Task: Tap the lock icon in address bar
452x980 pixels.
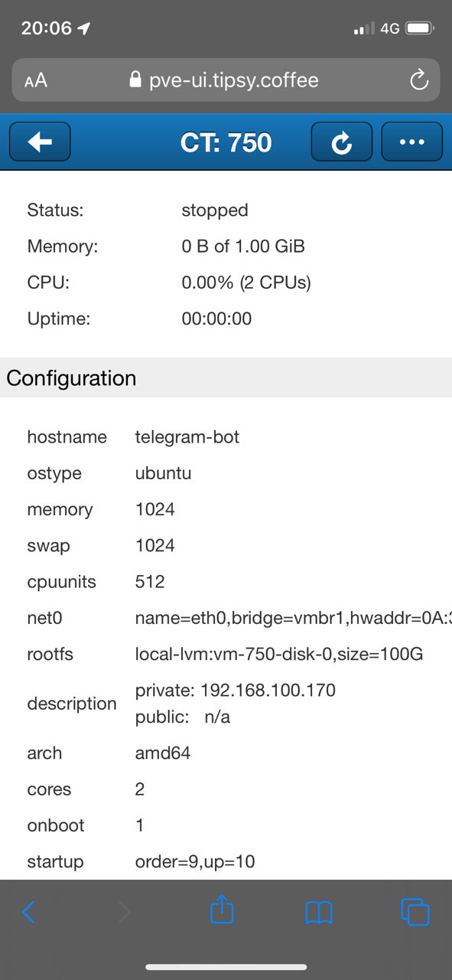Action: (136, 80)
